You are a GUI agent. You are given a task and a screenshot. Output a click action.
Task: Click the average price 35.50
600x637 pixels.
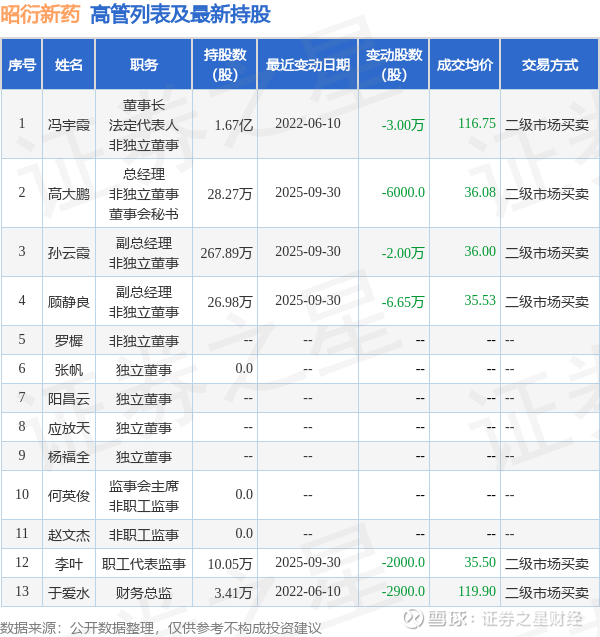(x=480, y=562)
